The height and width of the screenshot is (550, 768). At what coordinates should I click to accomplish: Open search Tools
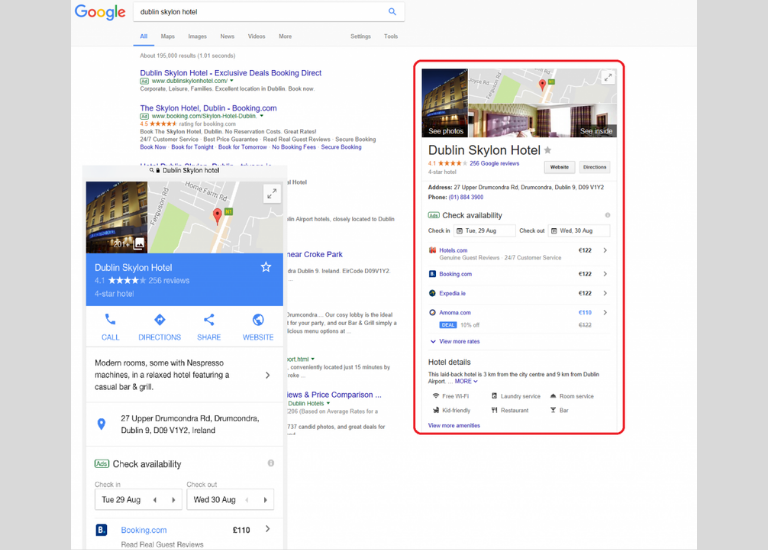(x=391, y=36)
